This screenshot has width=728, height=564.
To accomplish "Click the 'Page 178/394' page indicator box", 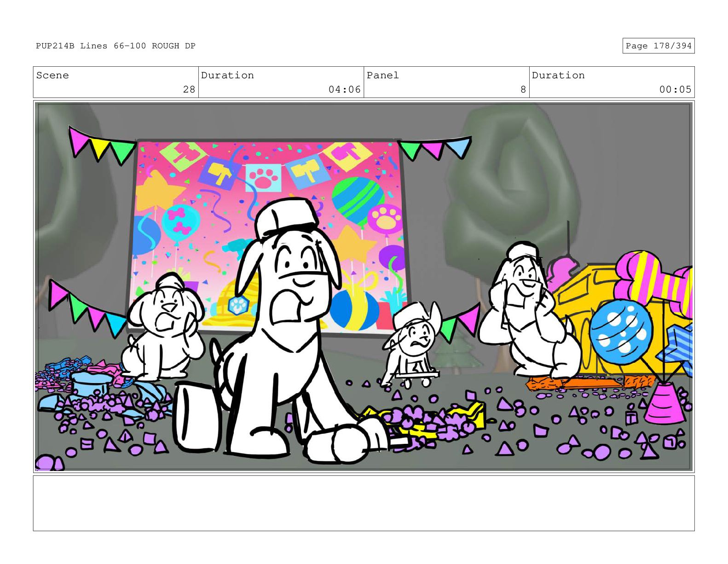I will pos(658,46).
